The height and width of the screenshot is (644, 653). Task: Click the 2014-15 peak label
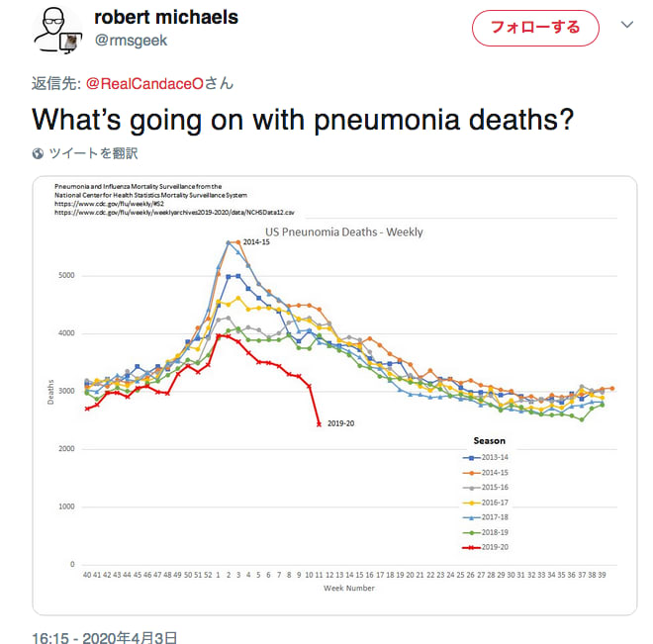[256, 241]
